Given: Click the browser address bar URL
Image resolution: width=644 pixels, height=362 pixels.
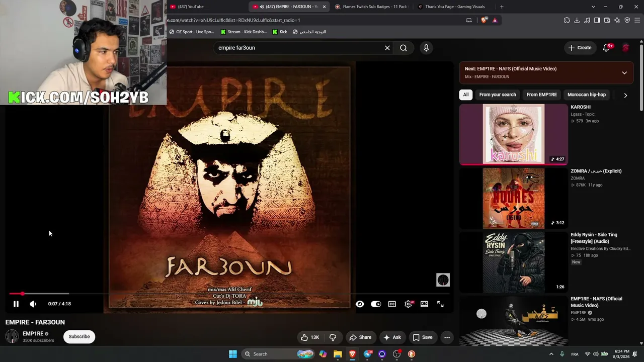Looking at the screenshot, I should click(x=233, y=20).
